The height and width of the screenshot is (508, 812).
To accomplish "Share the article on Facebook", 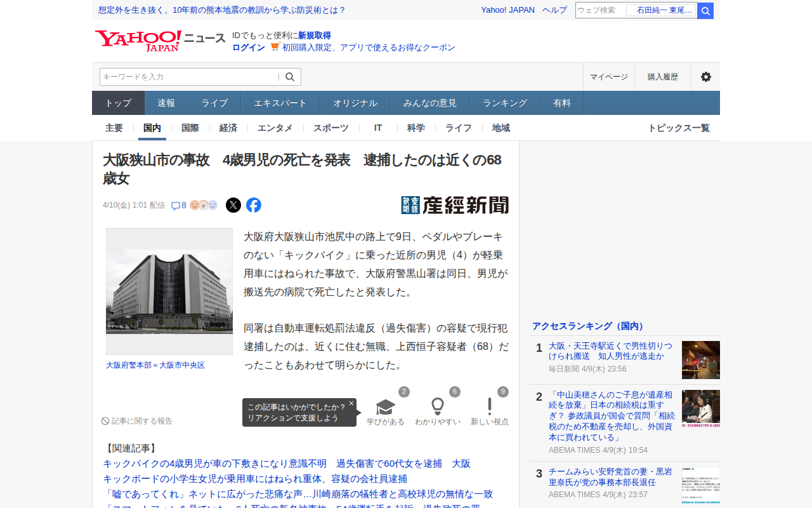I will pyautogui.click(x=254, y=205).
